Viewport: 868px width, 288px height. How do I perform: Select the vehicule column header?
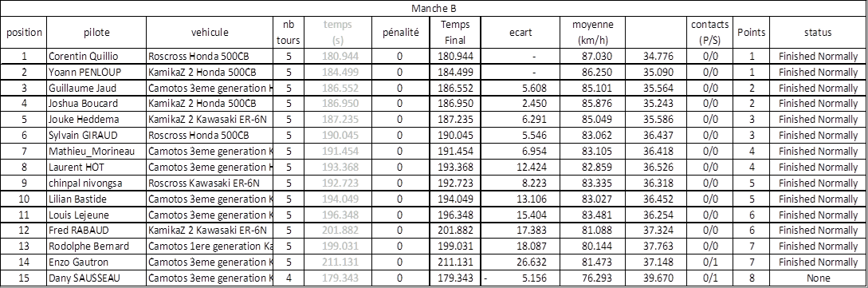click(210, 32)
